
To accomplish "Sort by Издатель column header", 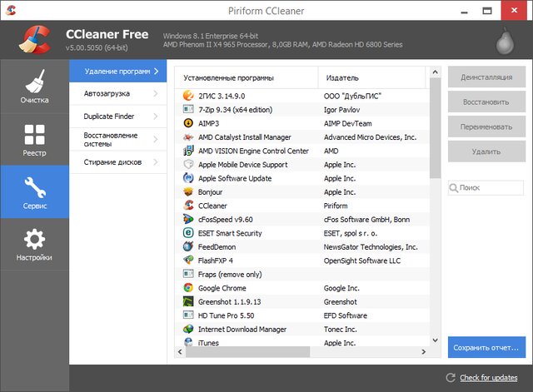I will (371, 77).
